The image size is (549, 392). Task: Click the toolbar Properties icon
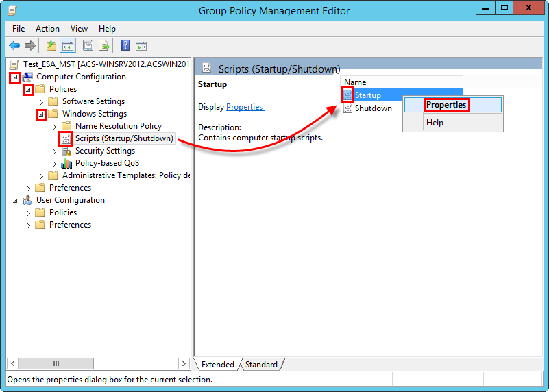click(88, 46)
